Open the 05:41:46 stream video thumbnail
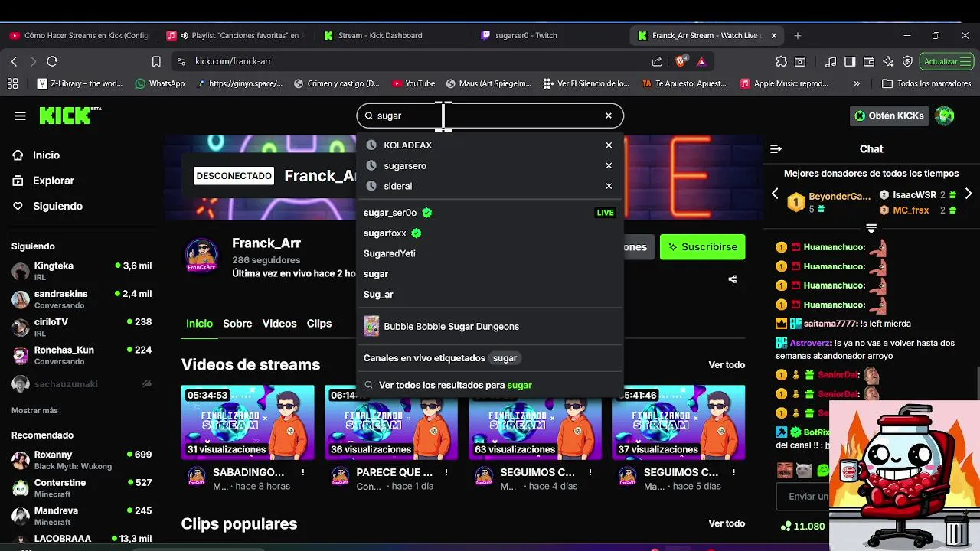 (x=678, y=422)
